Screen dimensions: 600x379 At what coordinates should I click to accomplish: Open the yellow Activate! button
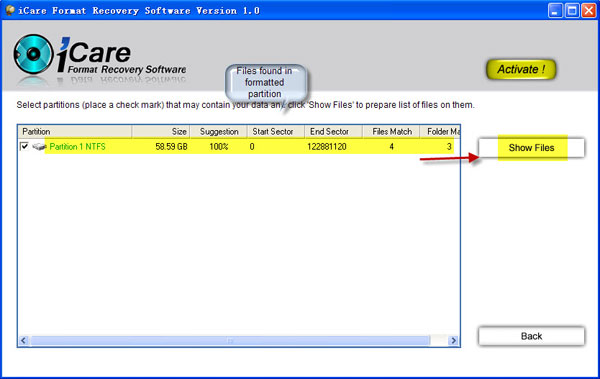(521, 69)
